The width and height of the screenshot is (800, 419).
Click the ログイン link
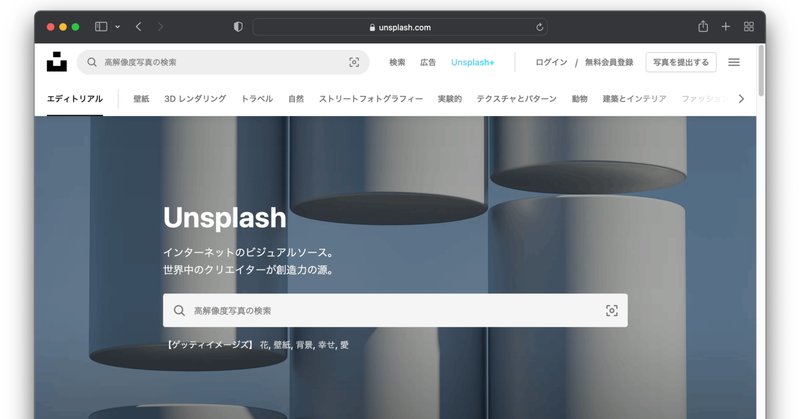tap(551, 62)
